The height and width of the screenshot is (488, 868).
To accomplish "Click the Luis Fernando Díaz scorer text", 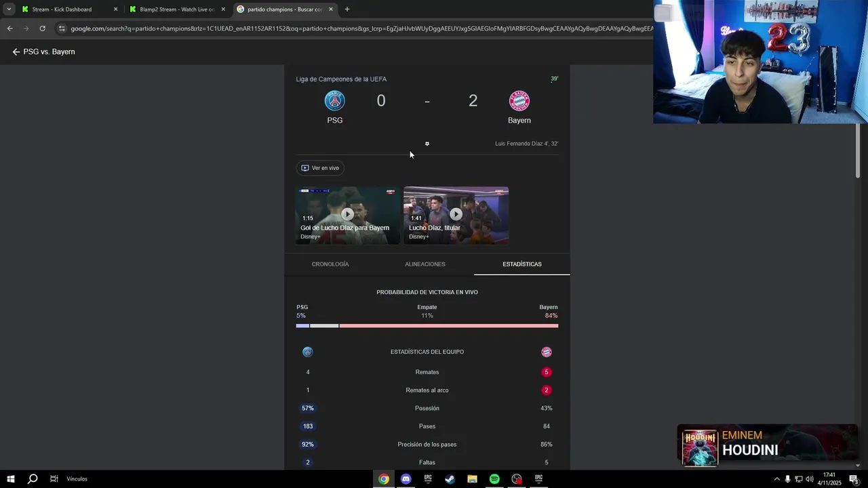I will pos(526,144).
